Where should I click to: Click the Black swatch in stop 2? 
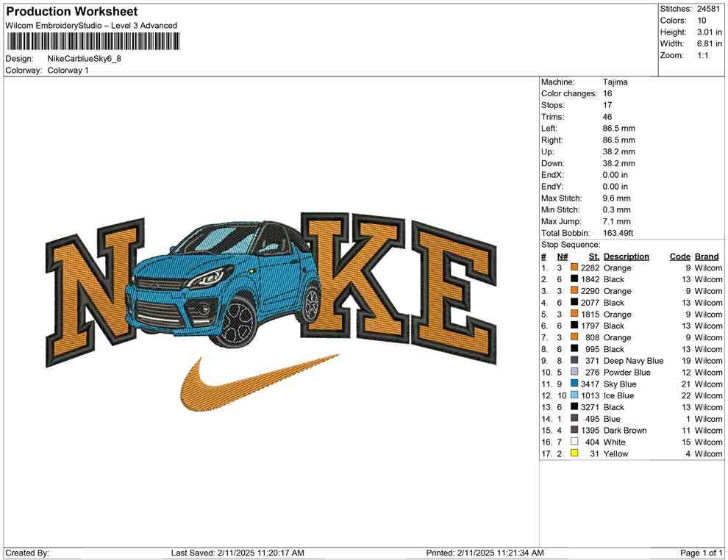click(x=574, y=279)
